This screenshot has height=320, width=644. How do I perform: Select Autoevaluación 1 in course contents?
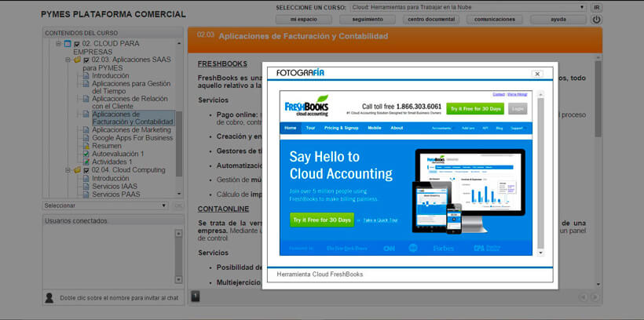[x=118, y=154]
